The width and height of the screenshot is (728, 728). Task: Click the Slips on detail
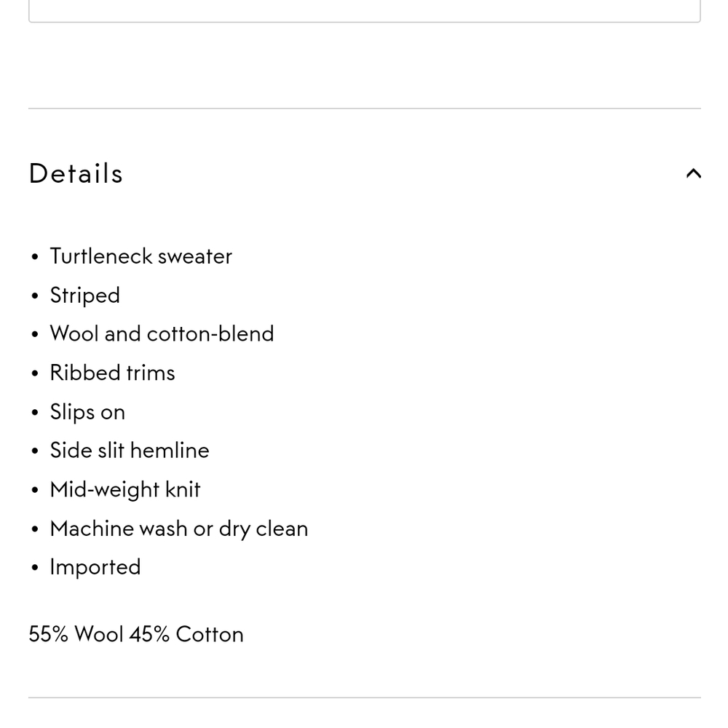coord(87,412)
